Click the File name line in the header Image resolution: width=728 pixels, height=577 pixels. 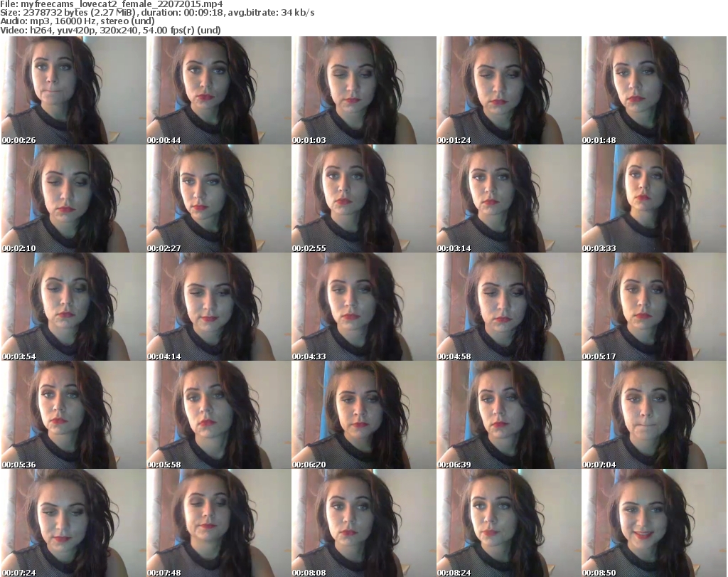pyautogui.click(x=112, y=4)
